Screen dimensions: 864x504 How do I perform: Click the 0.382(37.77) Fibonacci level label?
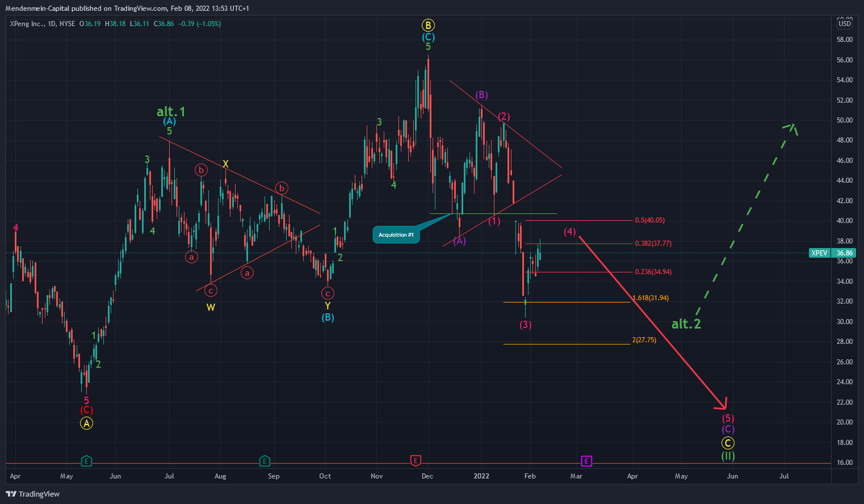[653, 243]
